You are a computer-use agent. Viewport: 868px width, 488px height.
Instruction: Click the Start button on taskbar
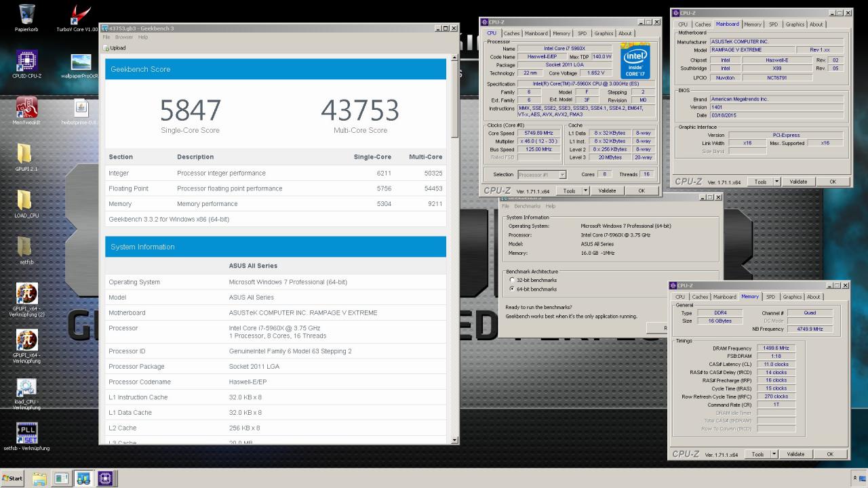click(x=12, y=479)
